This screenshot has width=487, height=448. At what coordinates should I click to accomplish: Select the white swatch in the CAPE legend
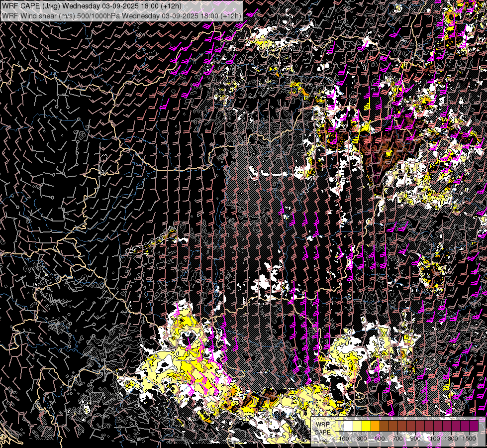349,426
